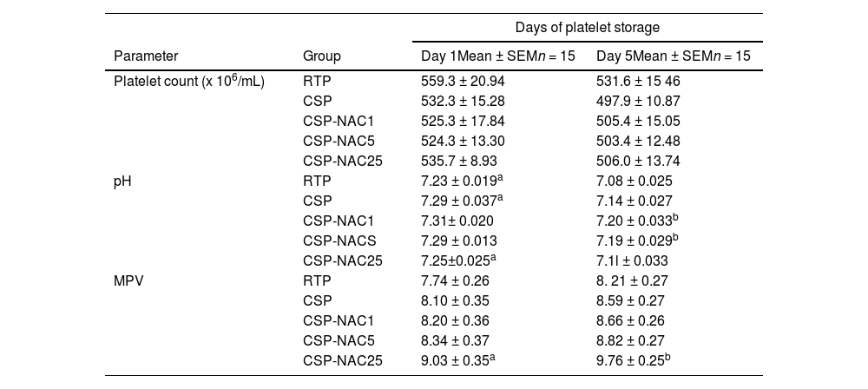Click the Day 5 Mean ± SEM header
868x389 pixels.
tap(674, 56)
